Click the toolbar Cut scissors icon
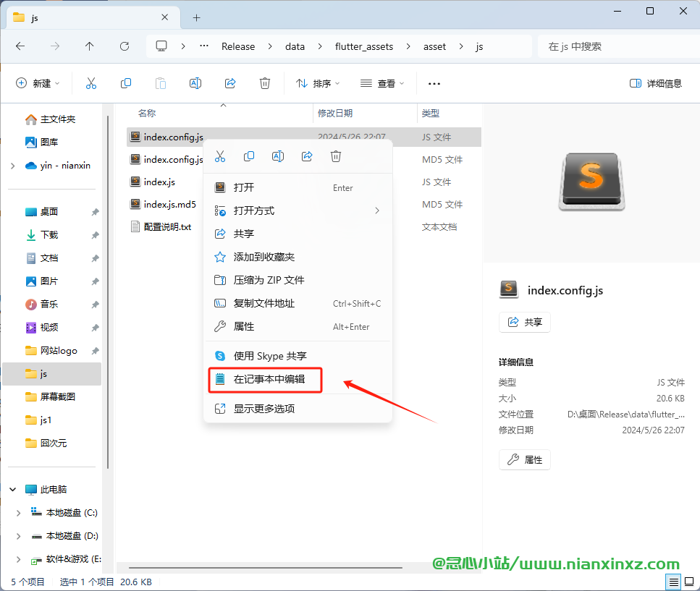The width and height of the screenshot is (700, 591). pyautogui.click(x=91, y=83)
